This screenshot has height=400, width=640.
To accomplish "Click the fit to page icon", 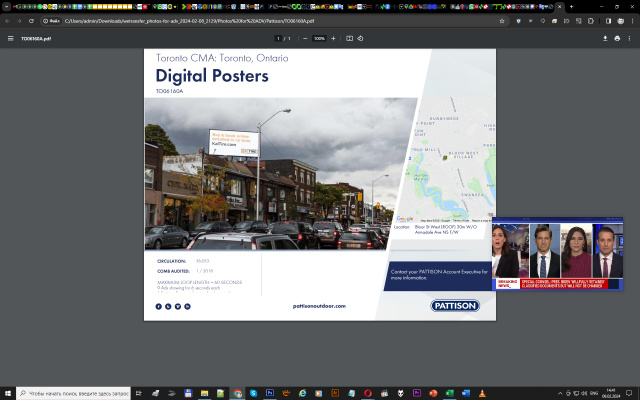I will point(349,38).
